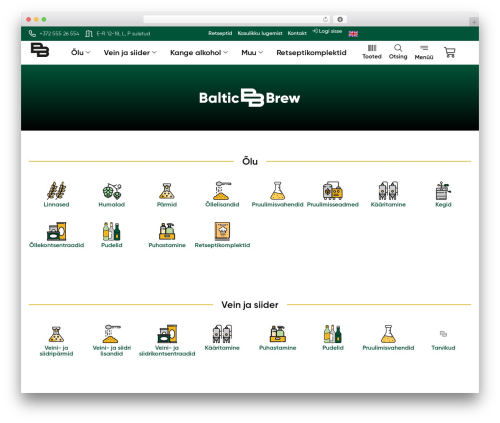
Task: Open the Veini- ja siidri lisandid icon
Action: (112, 334)
